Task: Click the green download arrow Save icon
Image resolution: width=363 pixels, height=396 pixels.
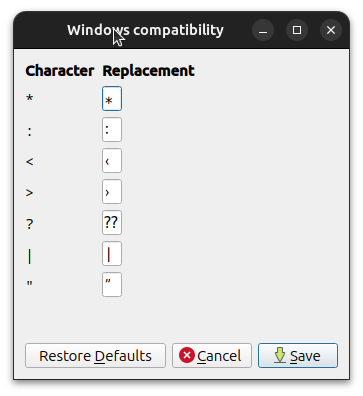Action: click(280, 355)
